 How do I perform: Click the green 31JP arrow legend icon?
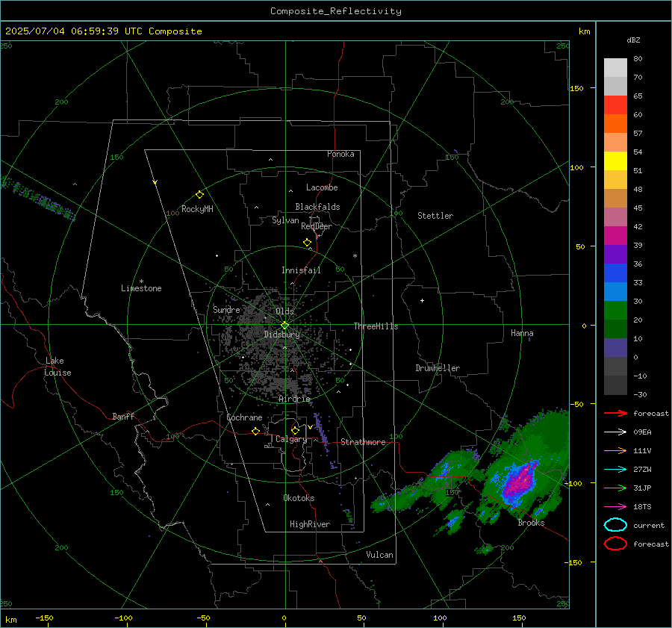[x=615, y=488]
